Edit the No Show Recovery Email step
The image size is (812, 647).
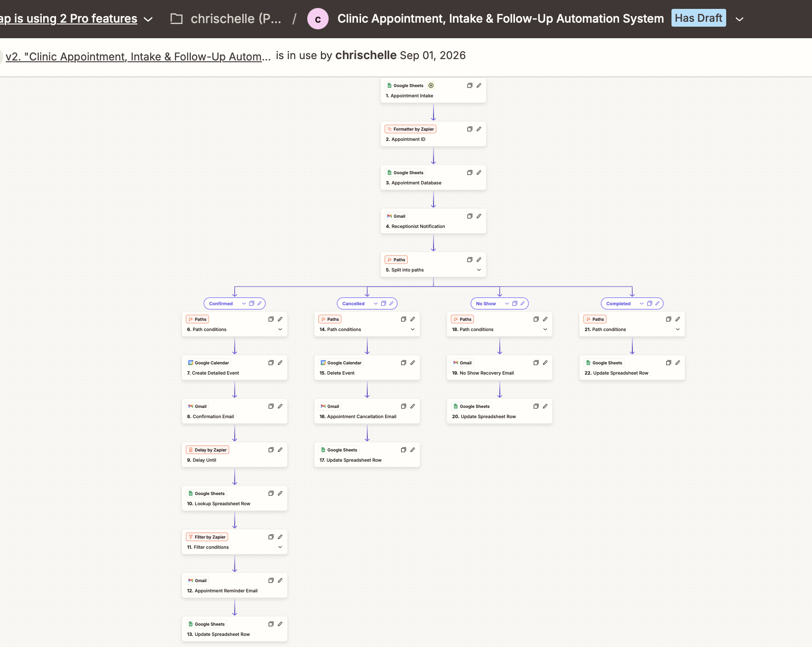545,363
